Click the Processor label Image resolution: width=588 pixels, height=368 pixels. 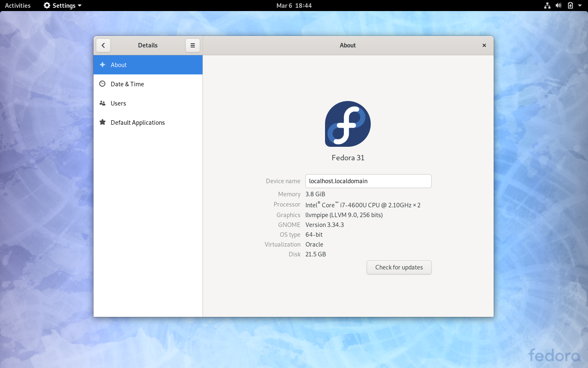tap(287, 204)
